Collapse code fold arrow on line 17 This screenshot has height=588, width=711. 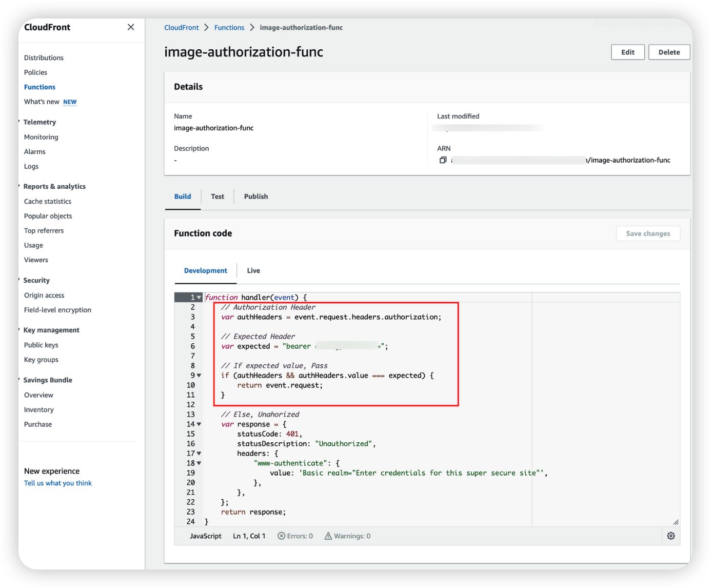[199, 454]
